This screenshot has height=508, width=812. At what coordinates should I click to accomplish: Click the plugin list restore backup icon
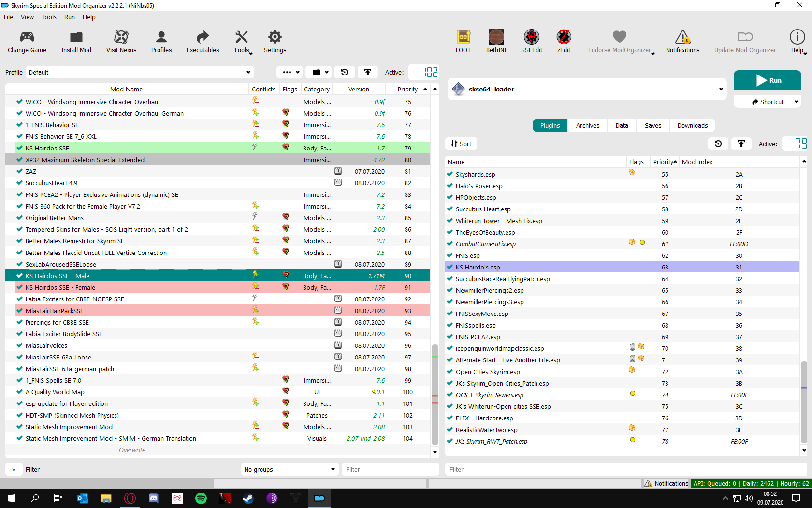pyautogui.click(x=718, y=144)
